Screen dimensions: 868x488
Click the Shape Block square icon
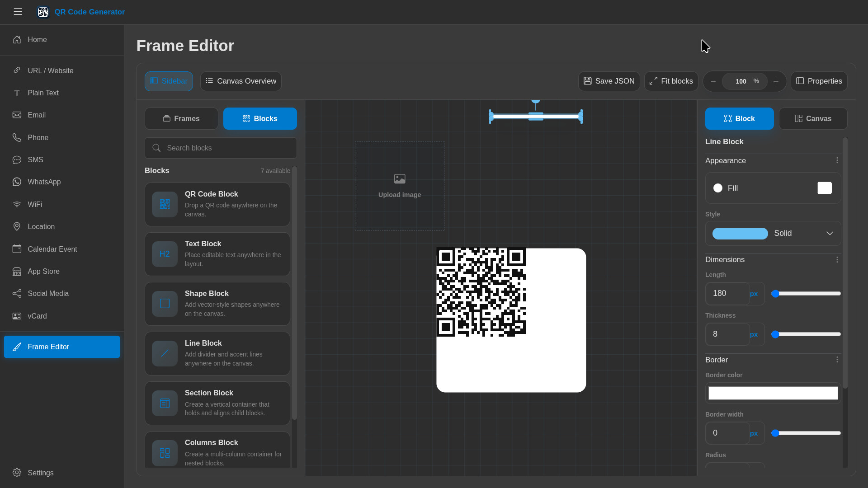point(165,304)
